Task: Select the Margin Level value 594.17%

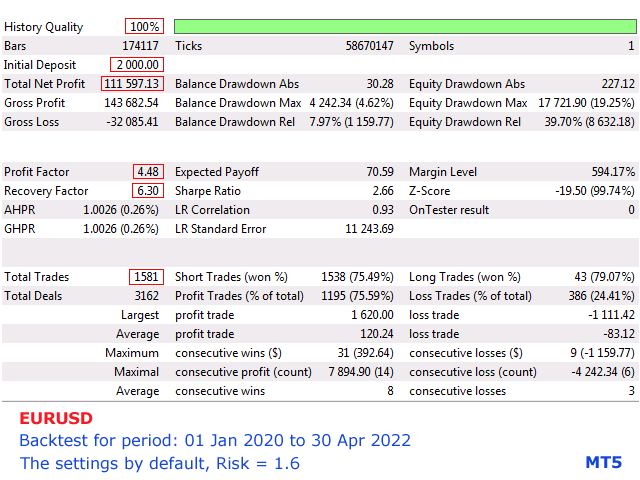Action: tap(613, 172)
